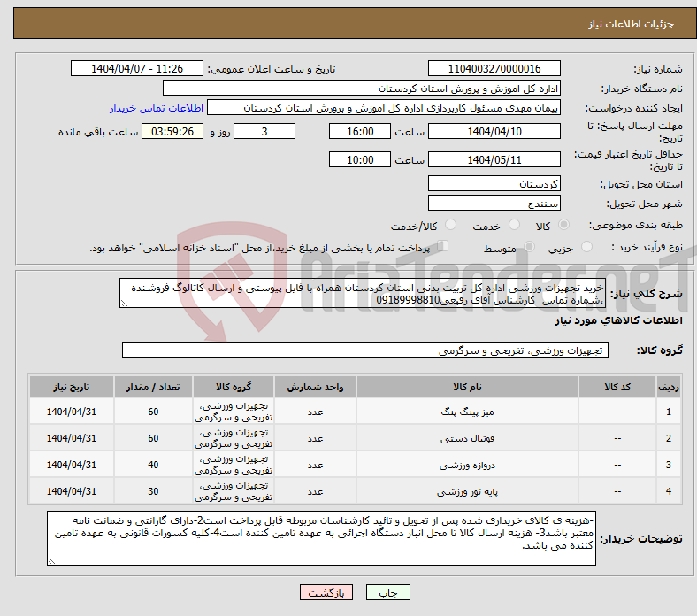Click the unit عدد in میز پینگ پنگ row
The image size is (697, 616).
[315, 412]
